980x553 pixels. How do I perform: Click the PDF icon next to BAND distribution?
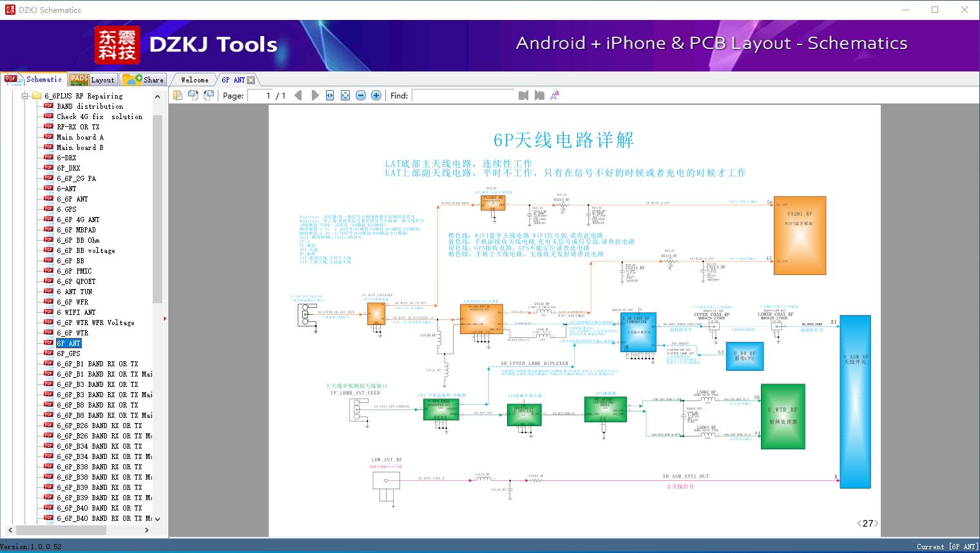tap(48, 106)
